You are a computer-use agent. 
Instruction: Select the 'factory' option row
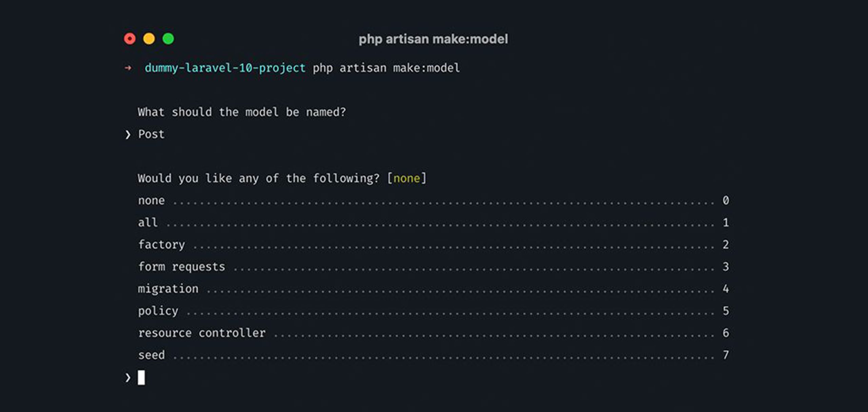pyautogui.click(x=433, y=244)
